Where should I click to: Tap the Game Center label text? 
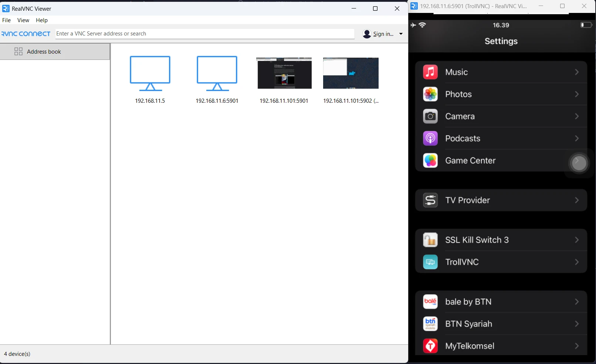click(470, 161)
